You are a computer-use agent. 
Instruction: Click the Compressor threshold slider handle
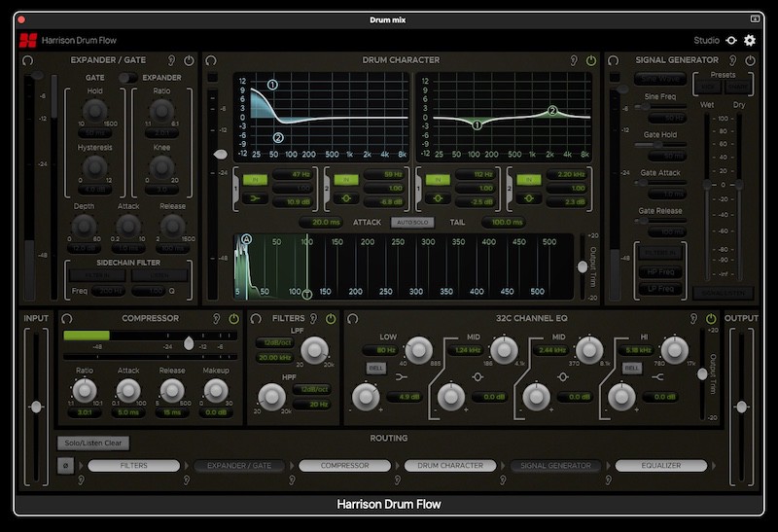tap(189, 343)
